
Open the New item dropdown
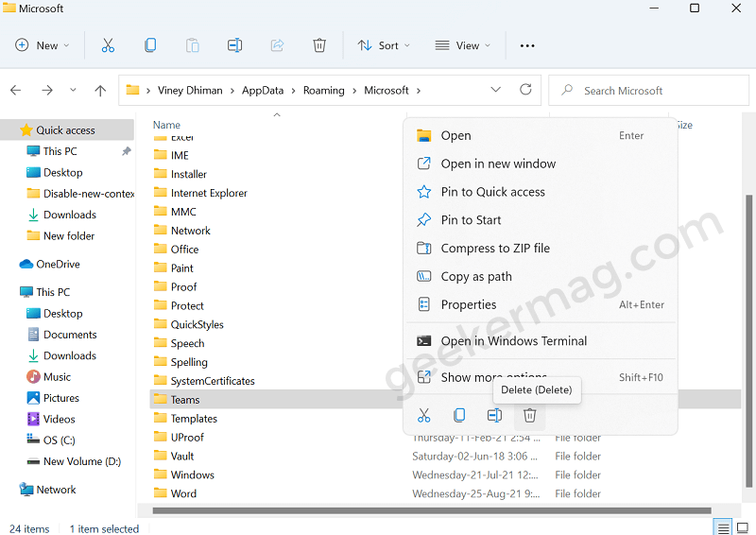(43, 45)
